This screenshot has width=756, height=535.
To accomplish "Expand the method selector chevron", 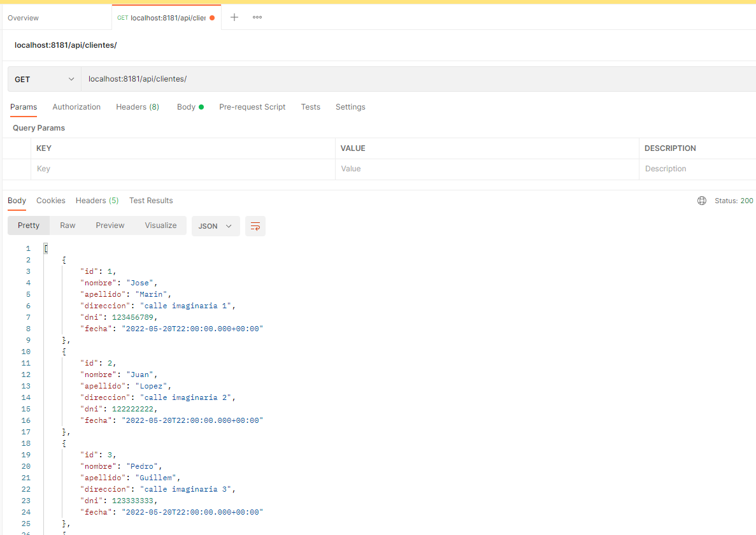I will tap(70, 79).
